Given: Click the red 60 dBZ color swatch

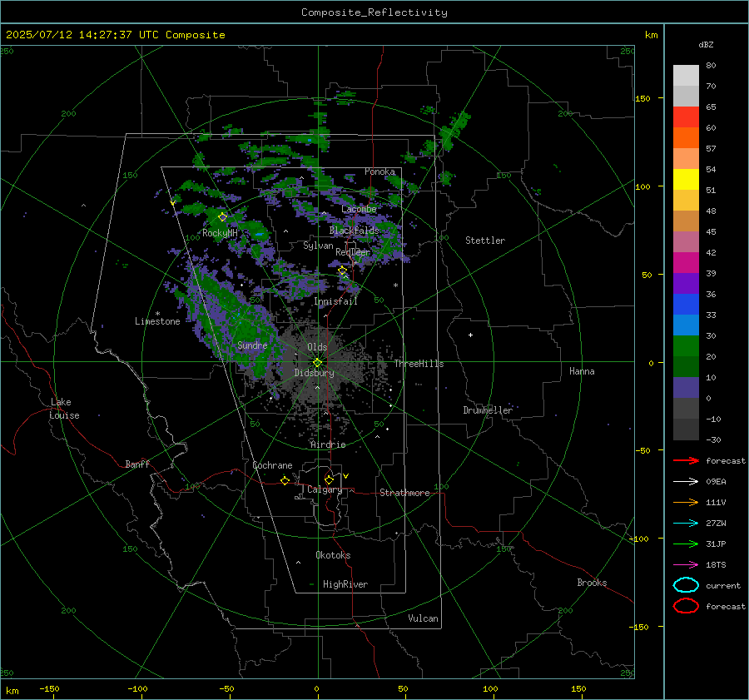Looking at the screenshot, I should tap(686, 117).
